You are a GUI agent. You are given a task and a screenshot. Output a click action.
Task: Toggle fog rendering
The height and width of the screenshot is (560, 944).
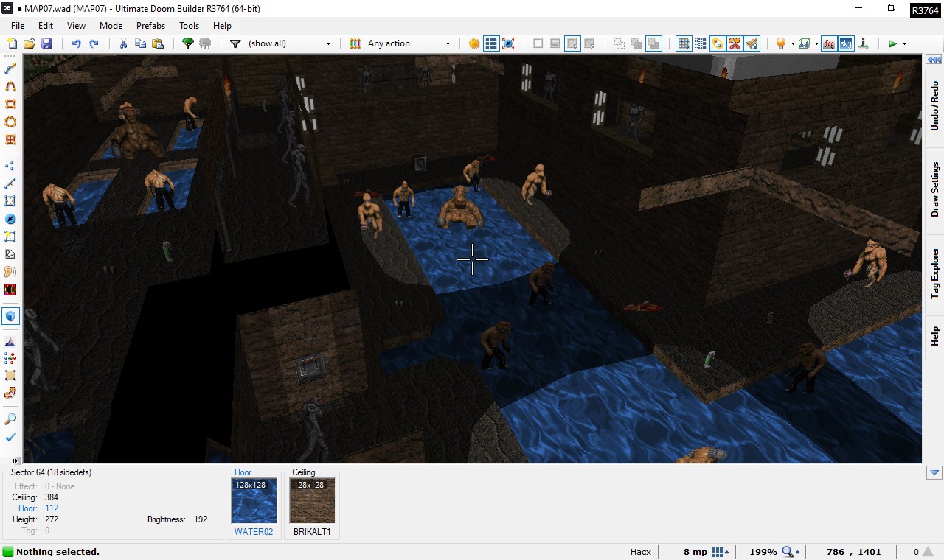pyautogui.click(x=828, y=43)
